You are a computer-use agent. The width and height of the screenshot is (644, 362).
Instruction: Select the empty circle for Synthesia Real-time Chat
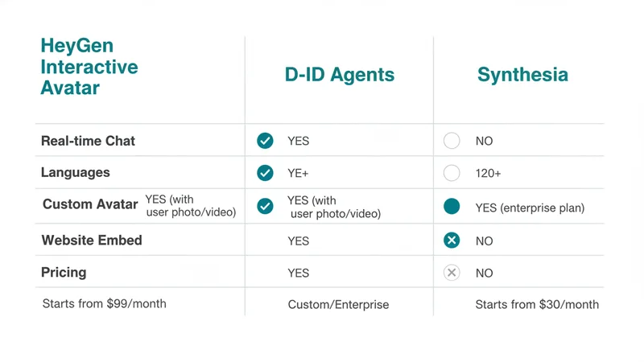tap(452, 141)
